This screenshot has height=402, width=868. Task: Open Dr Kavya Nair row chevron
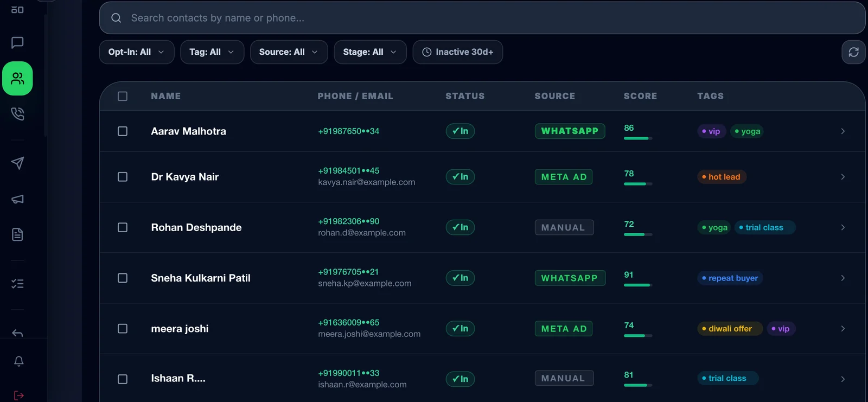click(843, 177)
